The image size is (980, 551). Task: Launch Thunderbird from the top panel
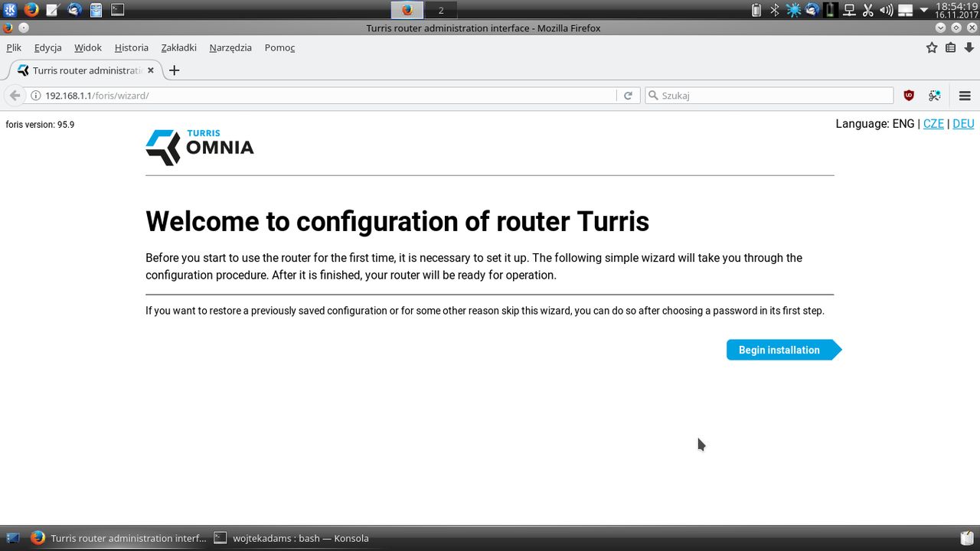(74, 10)
